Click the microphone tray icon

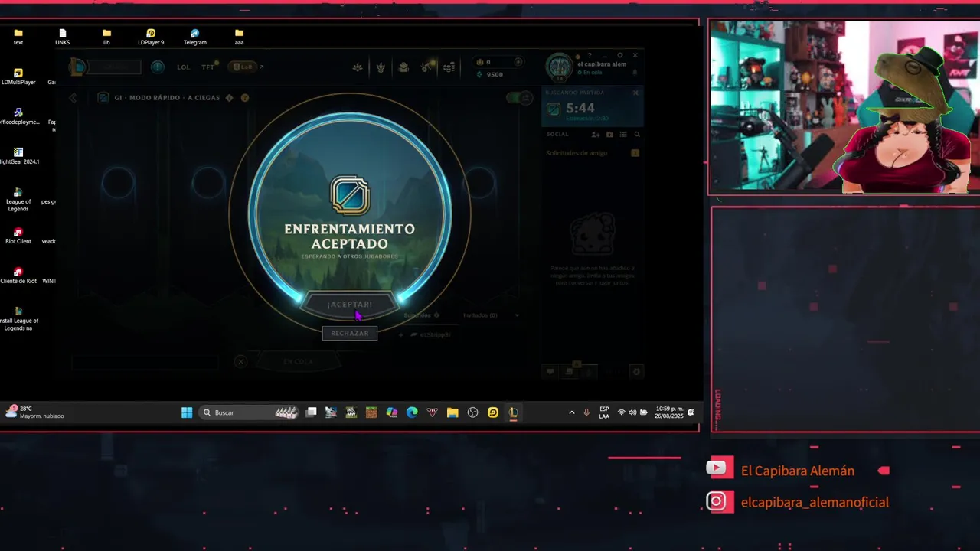[586, 412]
